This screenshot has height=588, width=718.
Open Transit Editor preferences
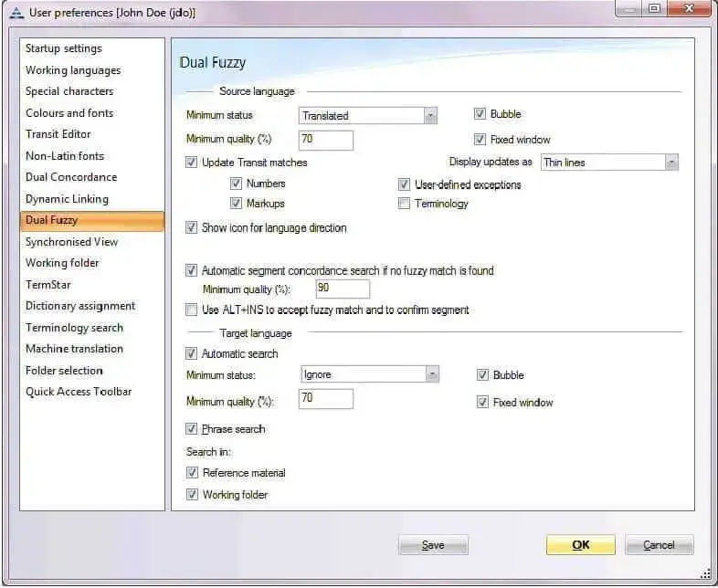coord(58,134)
